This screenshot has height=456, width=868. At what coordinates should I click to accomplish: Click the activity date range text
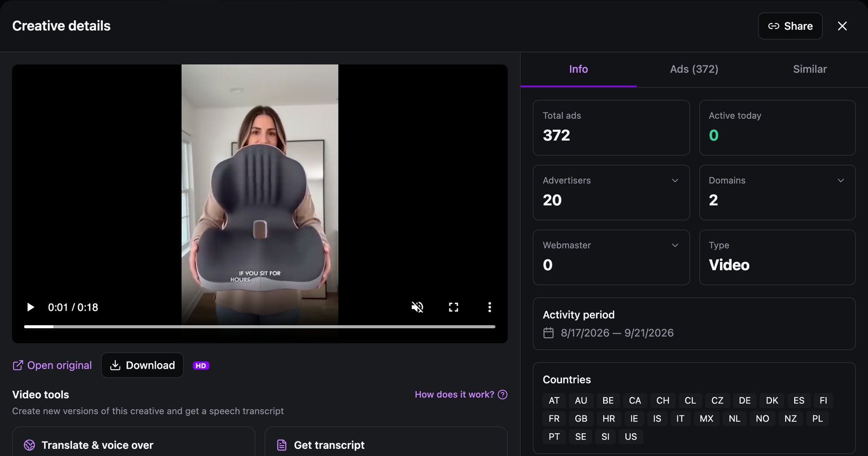click(617, 333)
